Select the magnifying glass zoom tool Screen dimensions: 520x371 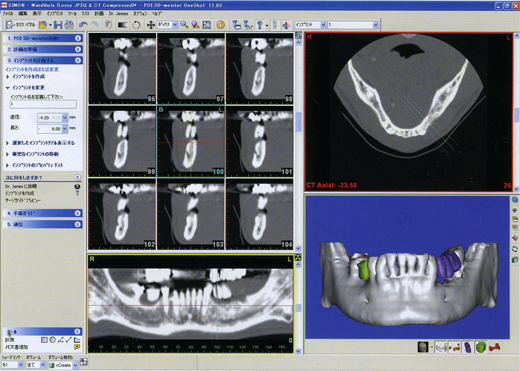tap(184, 25)
